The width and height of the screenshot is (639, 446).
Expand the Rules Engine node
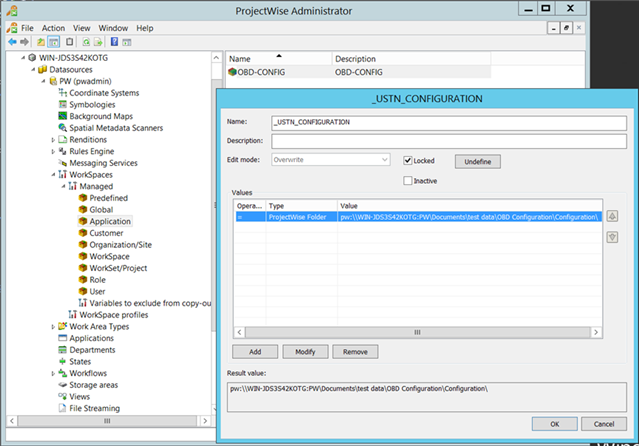53,152
